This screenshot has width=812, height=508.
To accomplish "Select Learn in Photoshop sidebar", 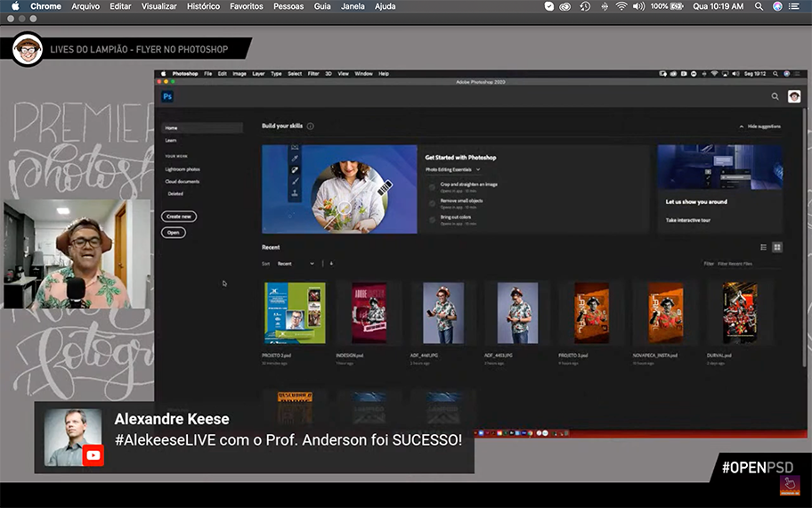I will 171,141.
